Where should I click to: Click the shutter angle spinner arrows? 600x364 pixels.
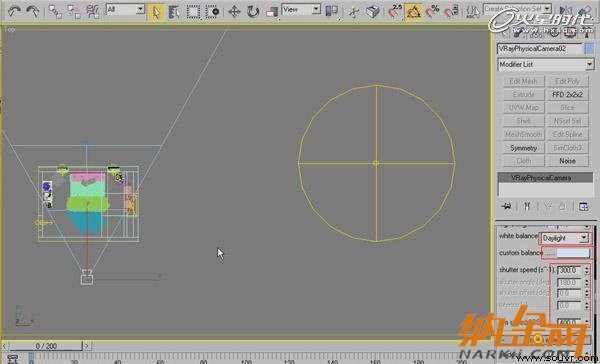point(587,283)
